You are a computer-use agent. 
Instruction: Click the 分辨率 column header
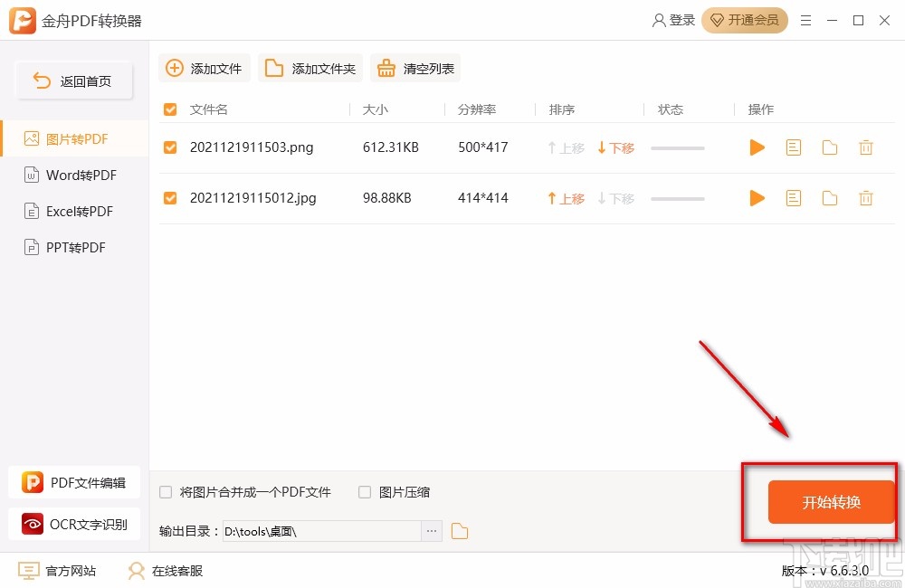coord(477,109)
